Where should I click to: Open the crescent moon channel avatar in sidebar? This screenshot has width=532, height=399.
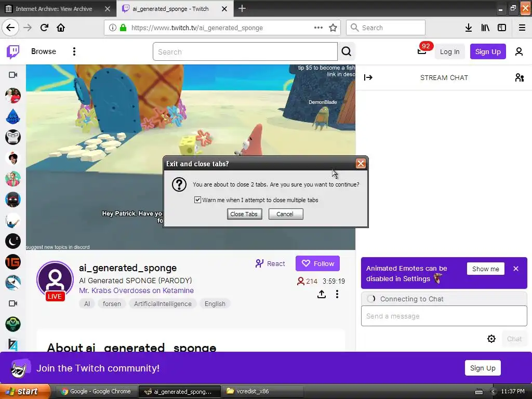coord(13,241)
